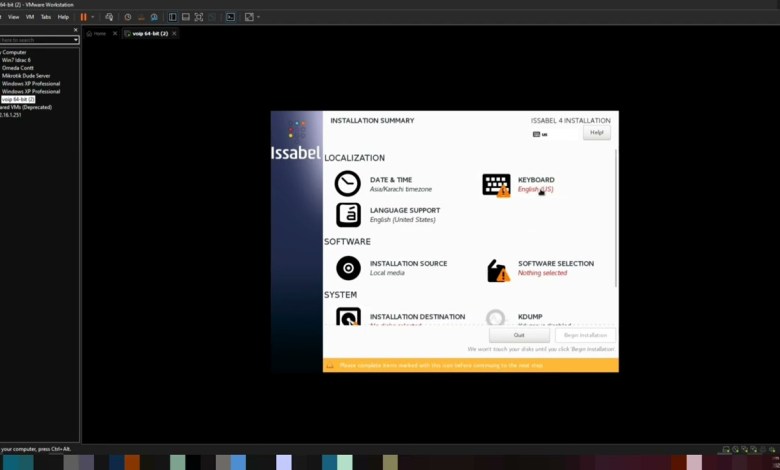
Task: Toggle the library sidebar view icon
Action: click(x=172, y=17)
